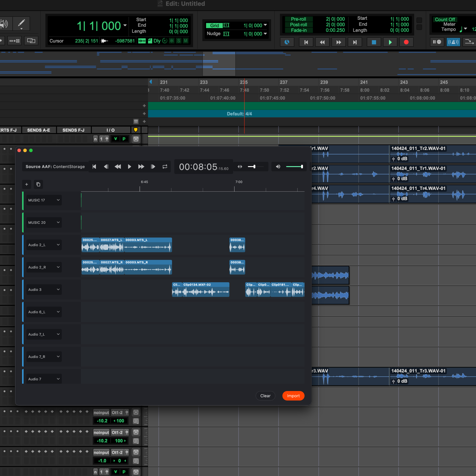Open Audio 7_L track dropdown

(x=44, y=334)
